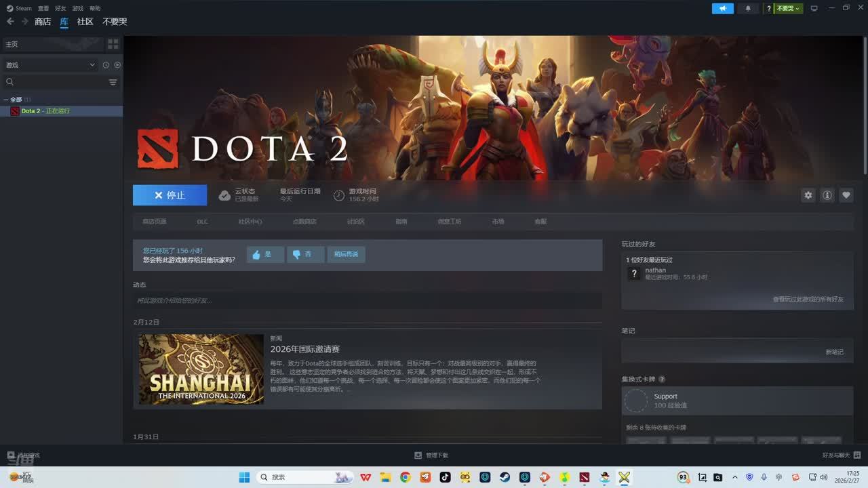Go to library 主页

53,44
